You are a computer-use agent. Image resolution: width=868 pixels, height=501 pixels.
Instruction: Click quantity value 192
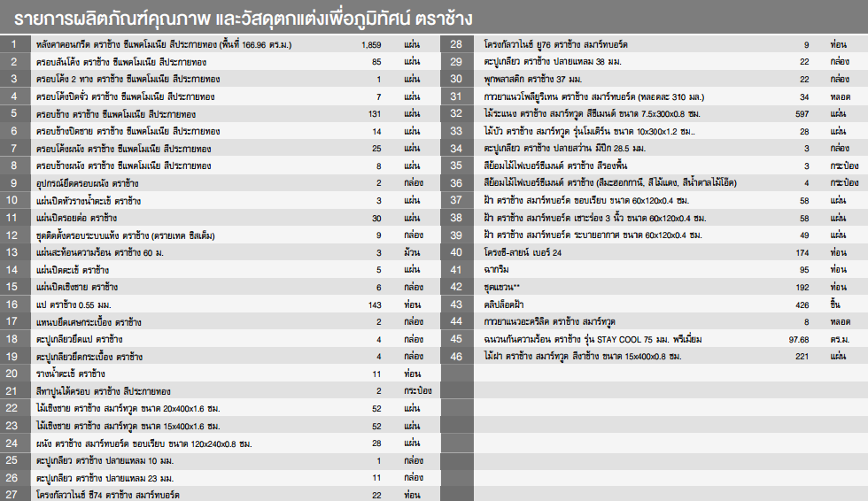point(802,287)
